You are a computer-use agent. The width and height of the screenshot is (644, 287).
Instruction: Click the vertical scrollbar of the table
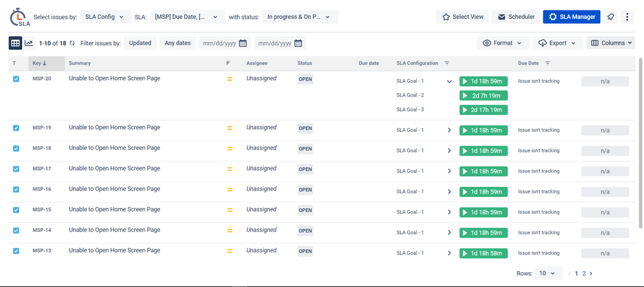point(641,142)
